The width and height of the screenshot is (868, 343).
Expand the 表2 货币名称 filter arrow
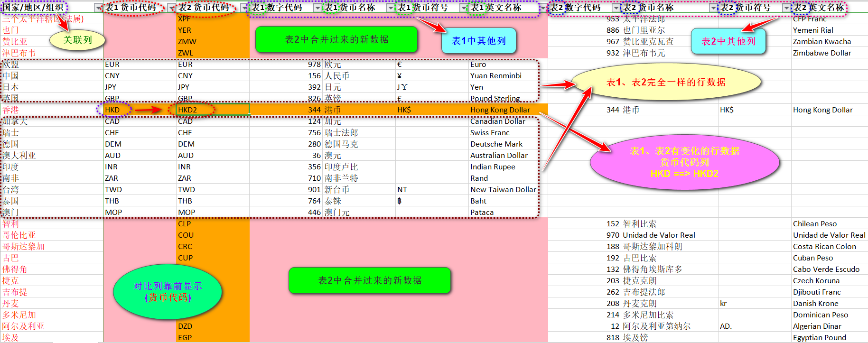coord(713,8)
